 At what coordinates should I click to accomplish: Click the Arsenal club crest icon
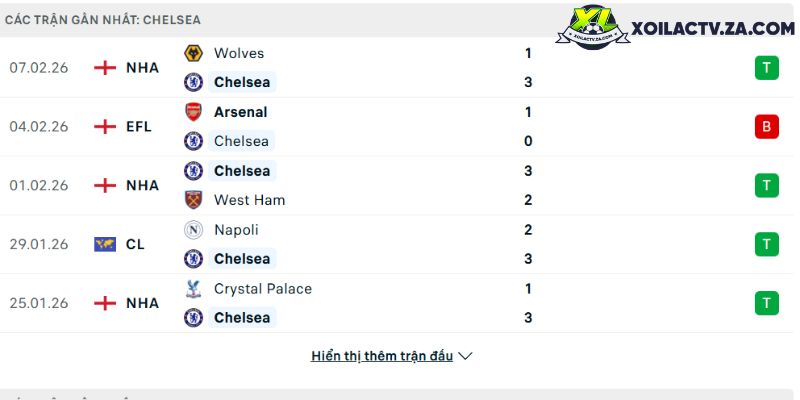tap(193, 112)
